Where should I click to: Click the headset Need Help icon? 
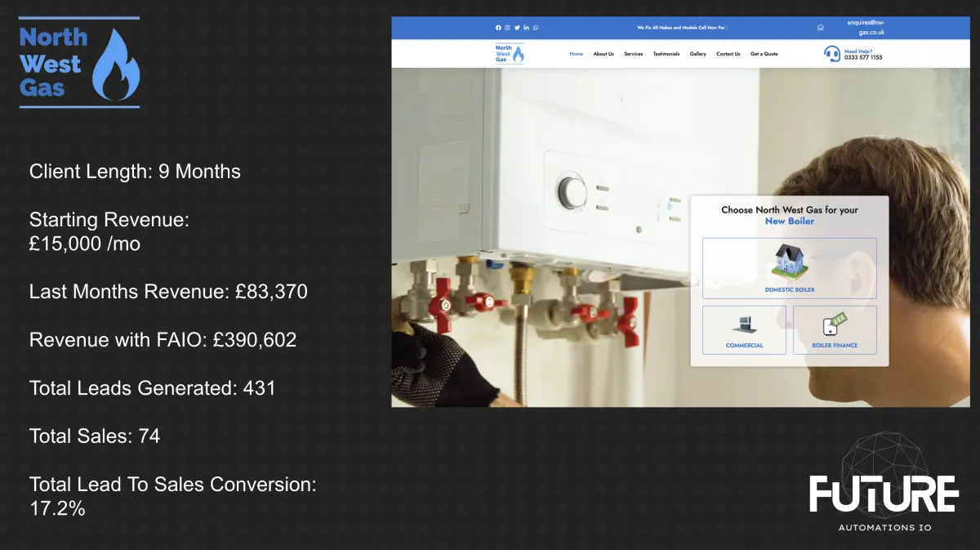[832, 54]
